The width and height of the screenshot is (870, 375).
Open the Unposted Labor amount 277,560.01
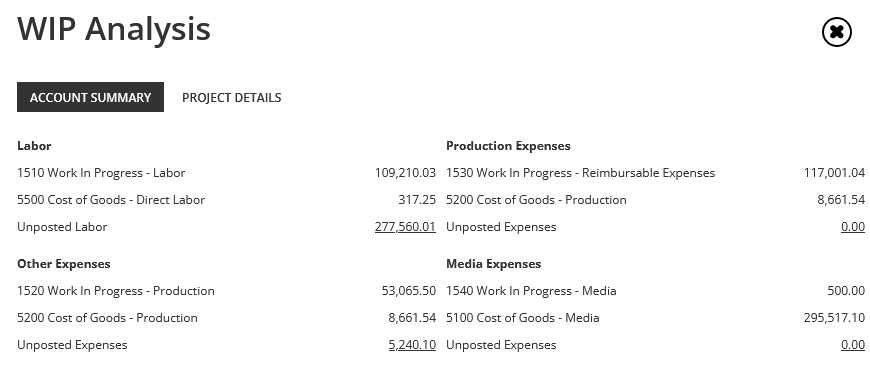(405, 227)
